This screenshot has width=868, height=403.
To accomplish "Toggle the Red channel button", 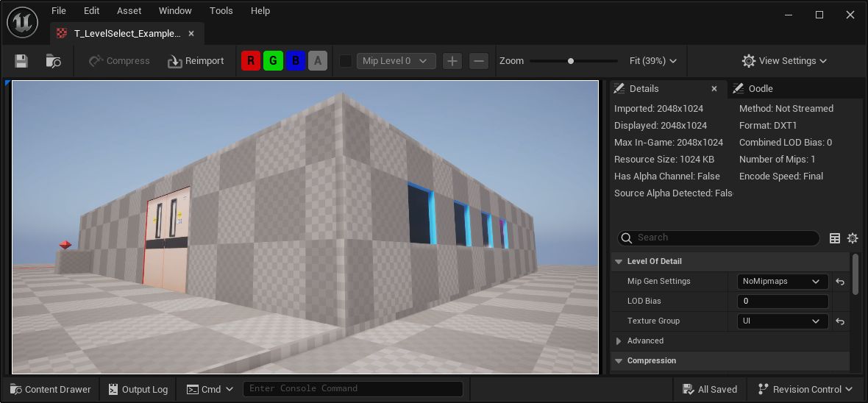I will [251, 61].
